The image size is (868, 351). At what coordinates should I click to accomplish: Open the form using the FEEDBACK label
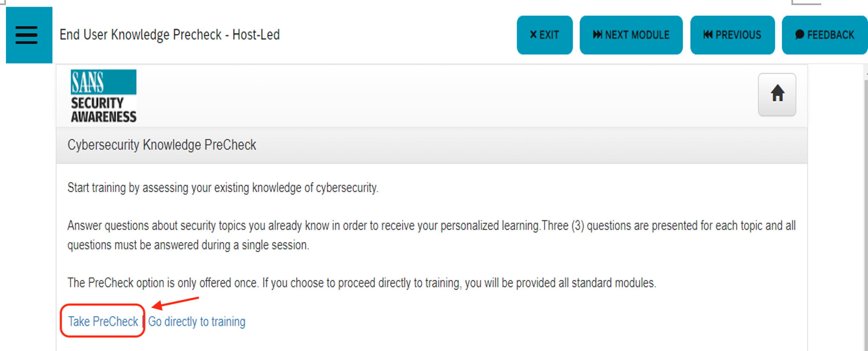pos(831,35)
